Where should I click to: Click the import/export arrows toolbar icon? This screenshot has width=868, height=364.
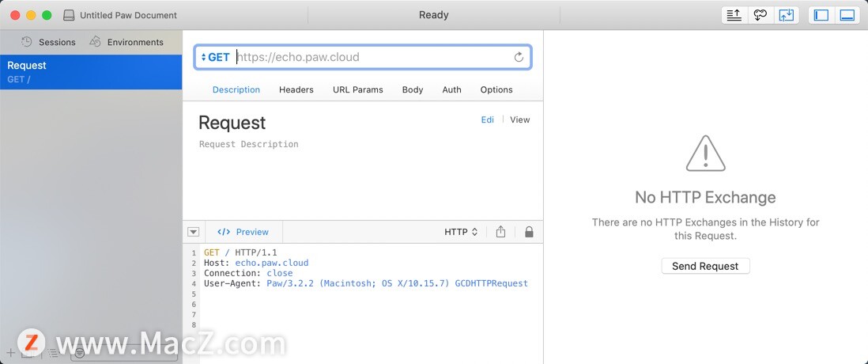[786, 15]
